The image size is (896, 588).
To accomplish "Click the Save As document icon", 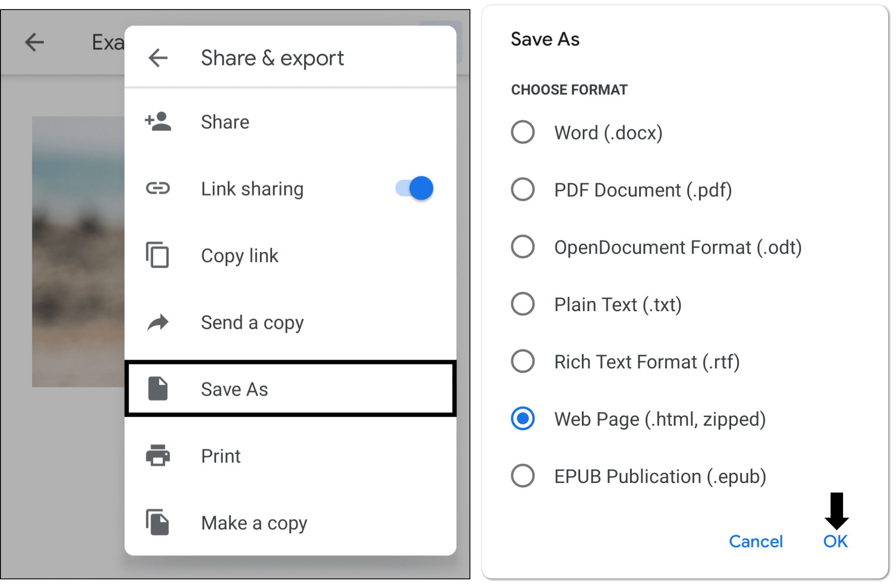I will pyautogui.click(x=157, y=389).
